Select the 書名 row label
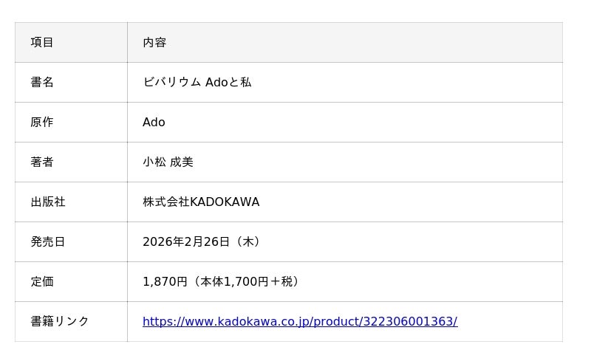 coord(42,83)
